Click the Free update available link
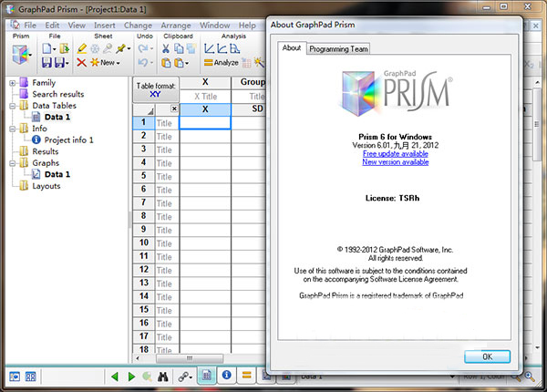 tap(396, 154)
